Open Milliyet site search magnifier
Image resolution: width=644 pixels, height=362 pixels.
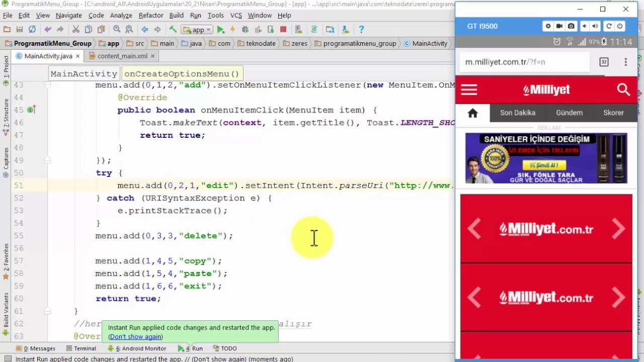623,90
